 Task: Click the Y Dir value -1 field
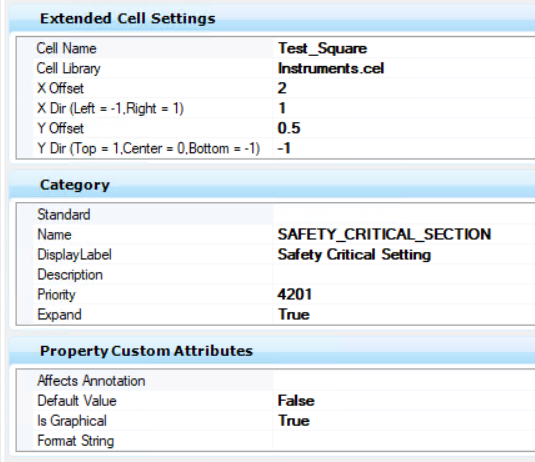[404, 148]
